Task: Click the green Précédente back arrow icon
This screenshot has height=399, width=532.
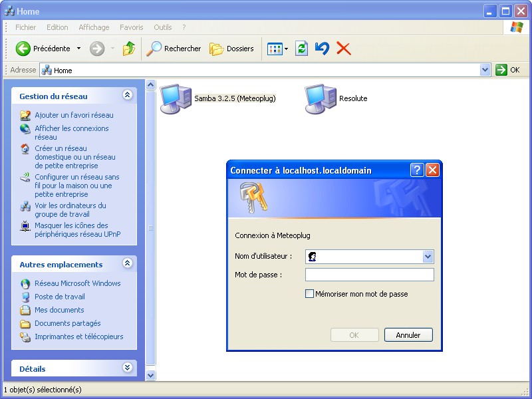Action: (x=23, y=49)
